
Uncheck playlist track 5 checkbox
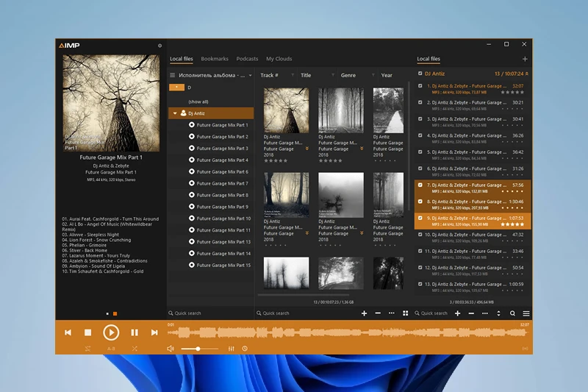(420, 152)
